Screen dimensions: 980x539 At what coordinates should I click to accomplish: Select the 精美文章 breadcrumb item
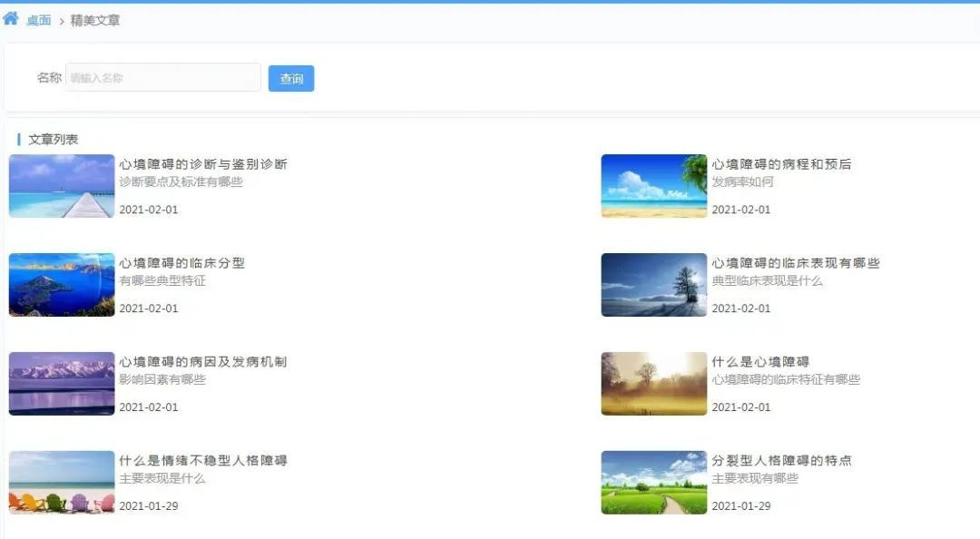[x=95, y=20]
